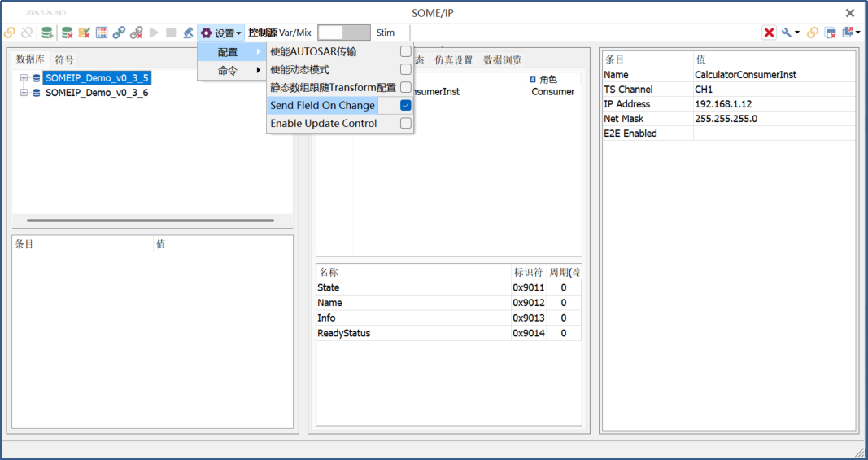This screenshot has width=868, height=460.
Task: Switch to the 仿真设置 tab
Action: click(x=453, y=60)
